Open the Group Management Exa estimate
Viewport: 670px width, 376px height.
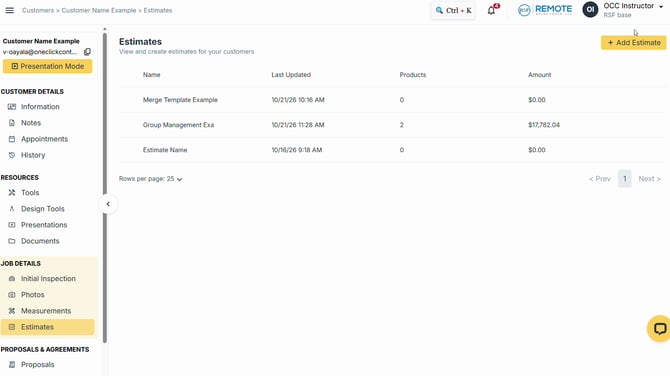click(x=178, y=125)
